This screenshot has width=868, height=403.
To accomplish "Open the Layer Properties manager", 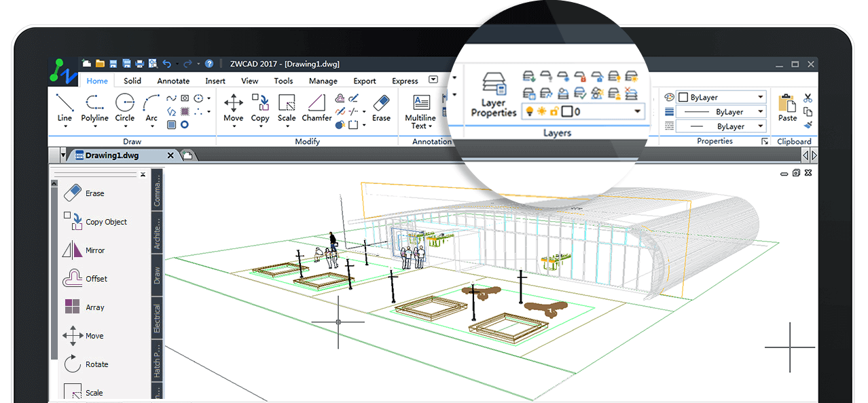I will pyautogui.click(x=494, y=96).
